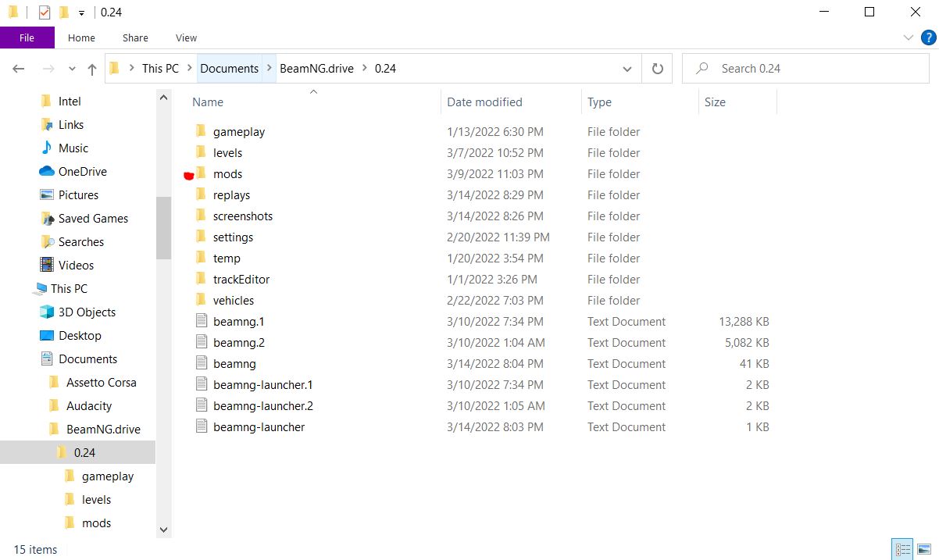This screenshot has width=939, height=560.
Task: Open Audacity in the navigation pane
Action: [x=89, y=406]
